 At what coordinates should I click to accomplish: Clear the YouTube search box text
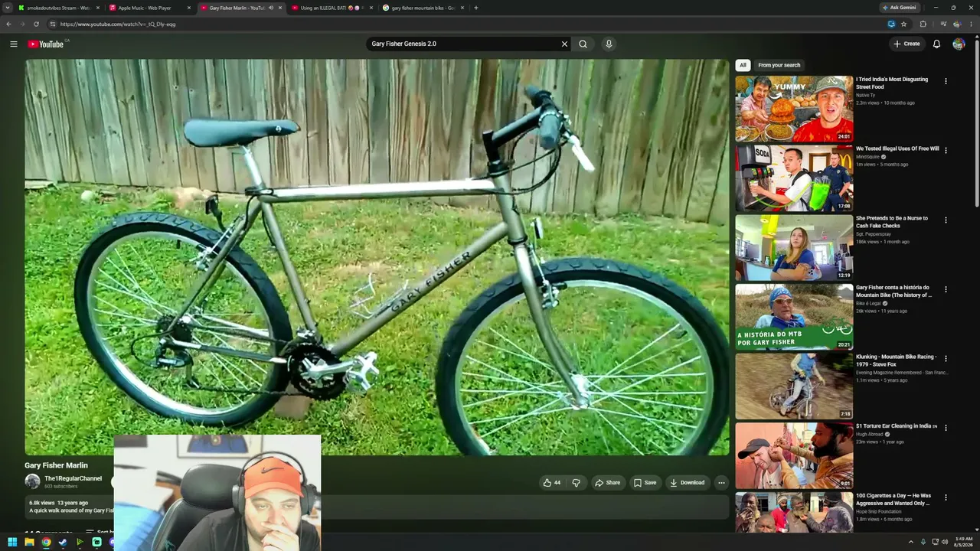point(564,44)
